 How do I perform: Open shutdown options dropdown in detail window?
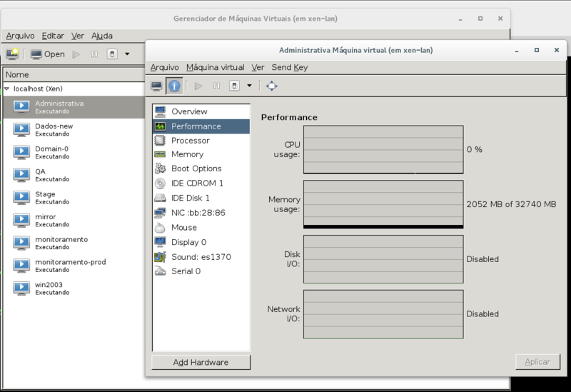[249, 86]
